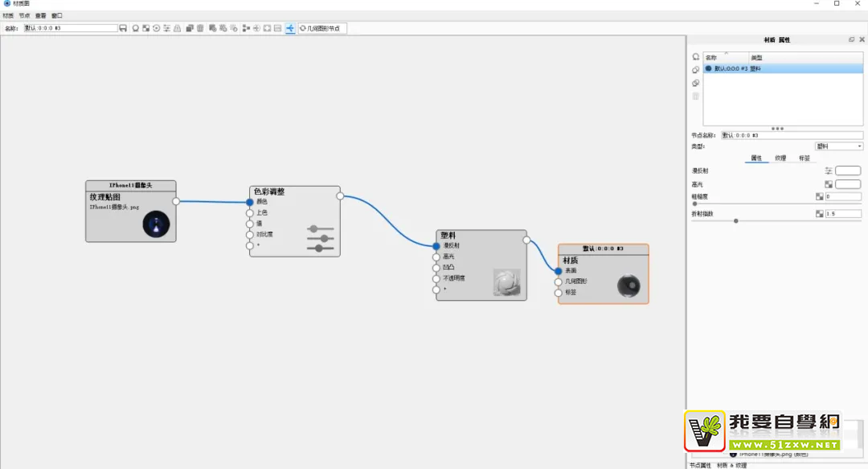
Task: Click the settings sliders icon beside 漫反射
Action: [x=829, y=171]
